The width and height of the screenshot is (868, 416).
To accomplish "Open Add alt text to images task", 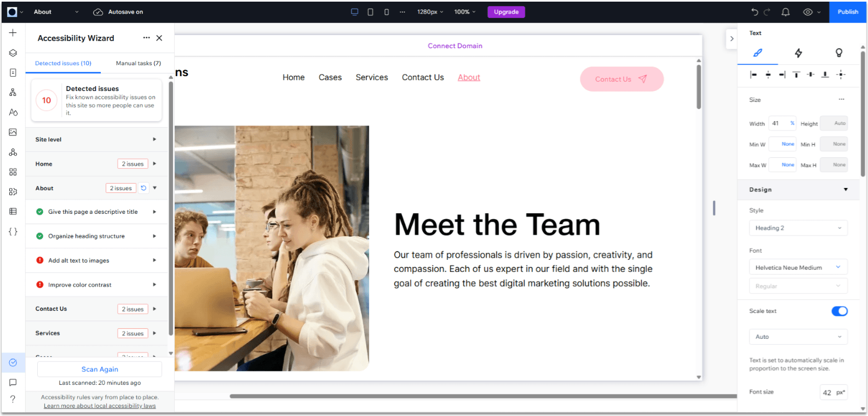I will pyautogui.click(x=97, y=261).
